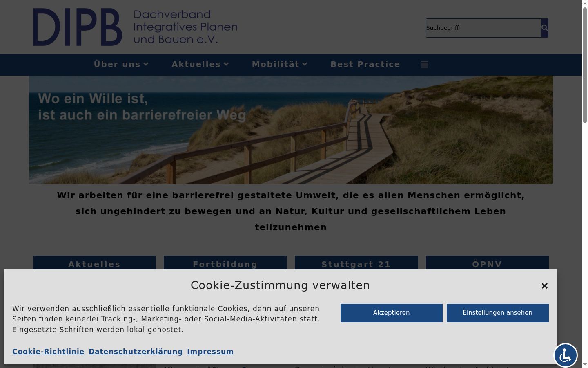This screenshot has width=588, height=368.
Task: Select the ÖPNV category tile
Action: point(487,263)
